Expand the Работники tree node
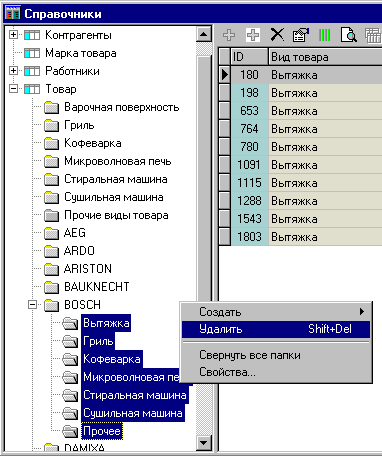Screen dimensions: 382x456 click(13, 70)
